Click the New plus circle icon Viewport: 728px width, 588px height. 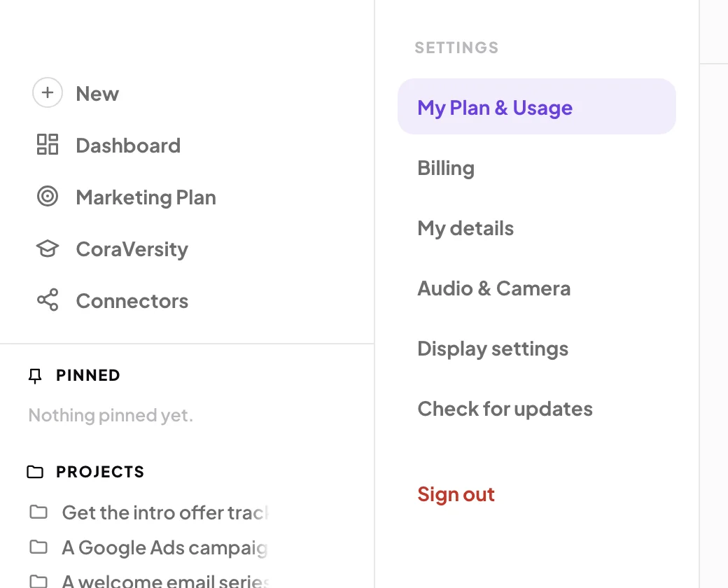pos(48,92)
